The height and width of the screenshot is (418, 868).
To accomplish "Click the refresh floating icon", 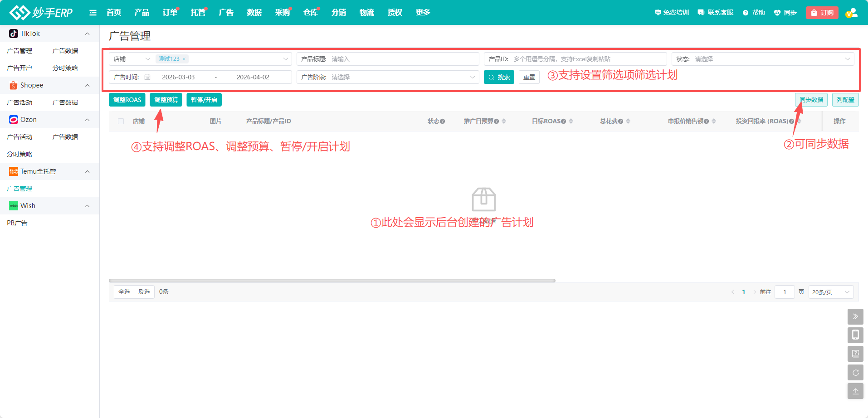I will [x=855, y=373].
